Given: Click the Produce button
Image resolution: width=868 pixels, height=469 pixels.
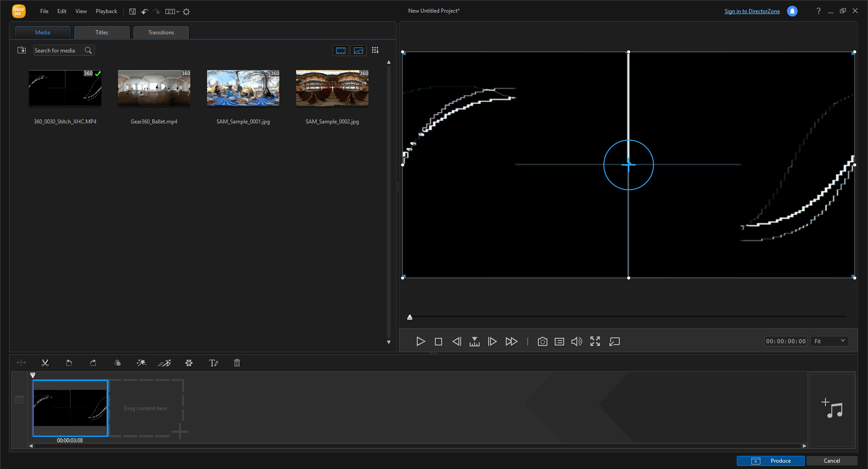Looking at the screenshot, I should (771, 460).
